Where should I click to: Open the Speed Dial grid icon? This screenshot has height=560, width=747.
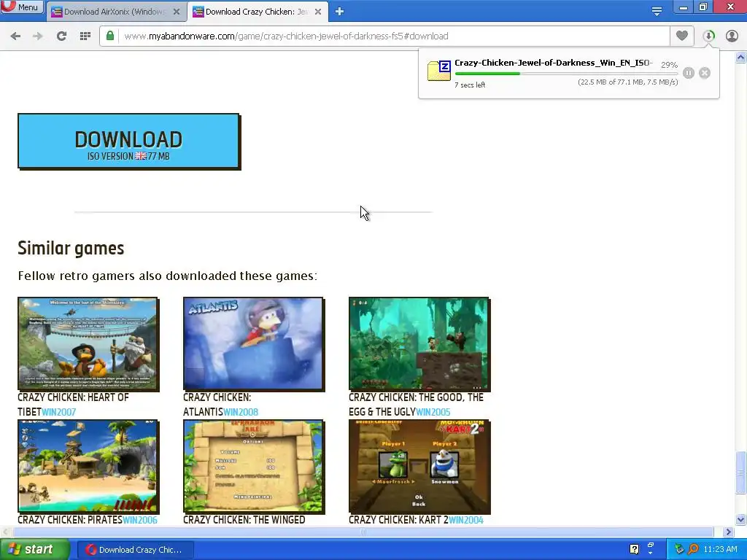point(85,36)
